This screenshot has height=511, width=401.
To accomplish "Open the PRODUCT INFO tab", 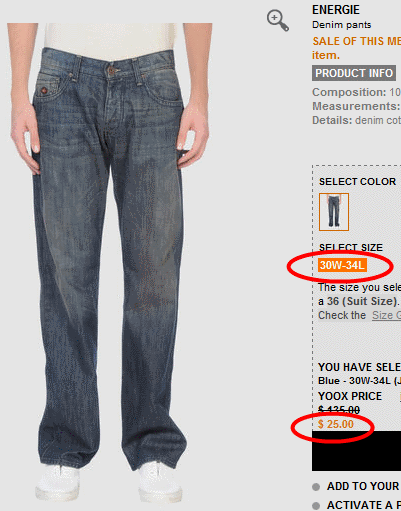I will tap(354, 73).
